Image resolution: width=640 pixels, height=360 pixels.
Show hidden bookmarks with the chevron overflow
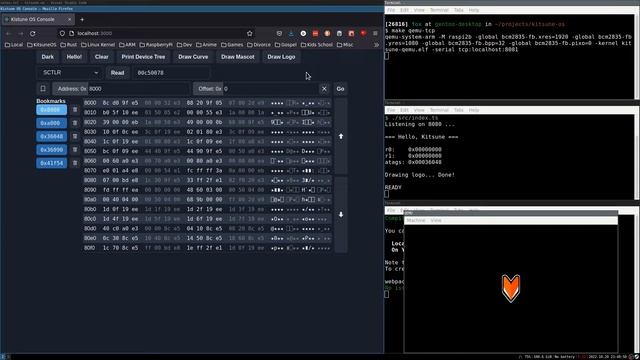pyautogui.click(x=376, y=45)
